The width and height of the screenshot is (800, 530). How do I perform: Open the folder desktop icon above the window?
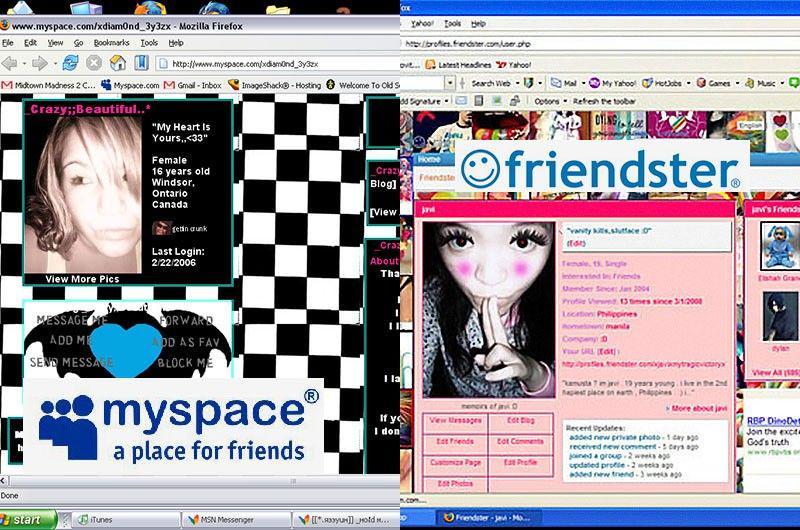tap(278, 9)
